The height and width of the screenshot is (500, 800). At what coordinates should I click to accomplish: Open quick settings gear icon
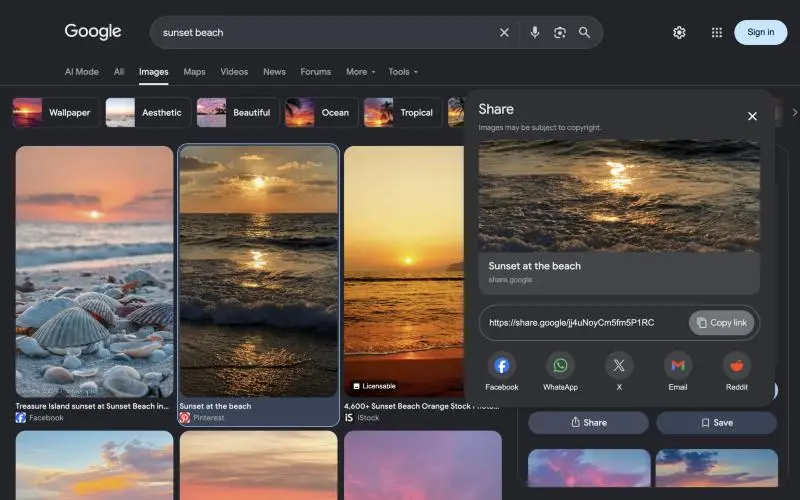pos(679,33)
